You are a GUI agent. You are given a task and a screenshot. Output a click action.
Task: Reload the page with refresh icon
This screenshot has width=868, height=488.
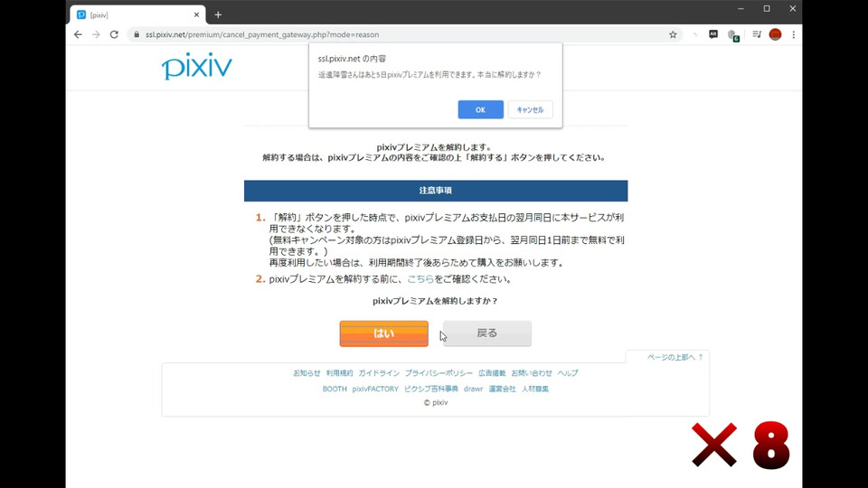(x=114, y=34)
